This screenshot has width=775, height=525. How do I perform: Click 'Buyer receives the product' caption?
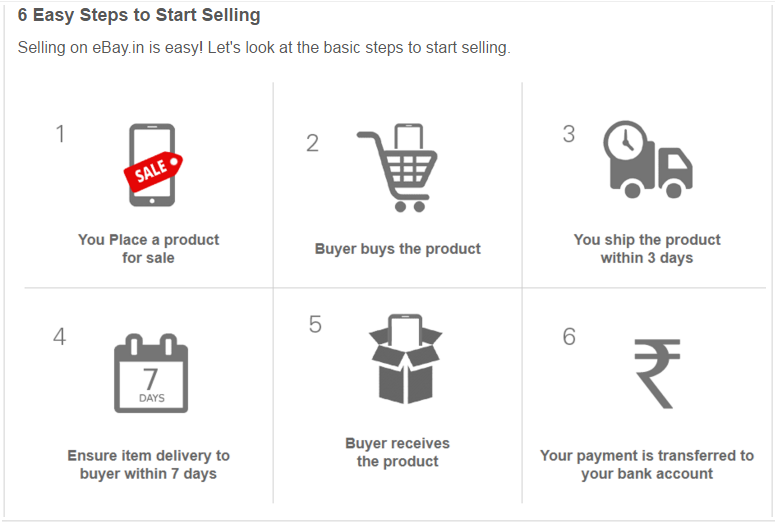tap(397, 452)
